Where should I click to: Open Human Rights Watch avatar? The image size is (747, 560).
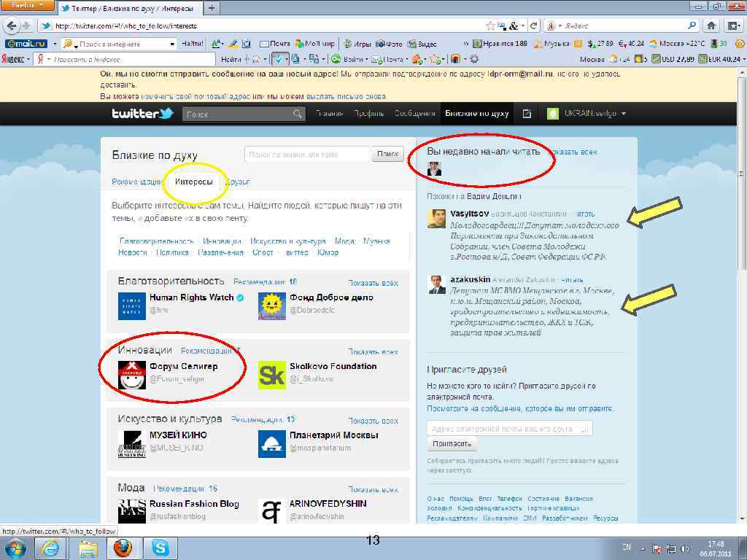coord(131,306)
